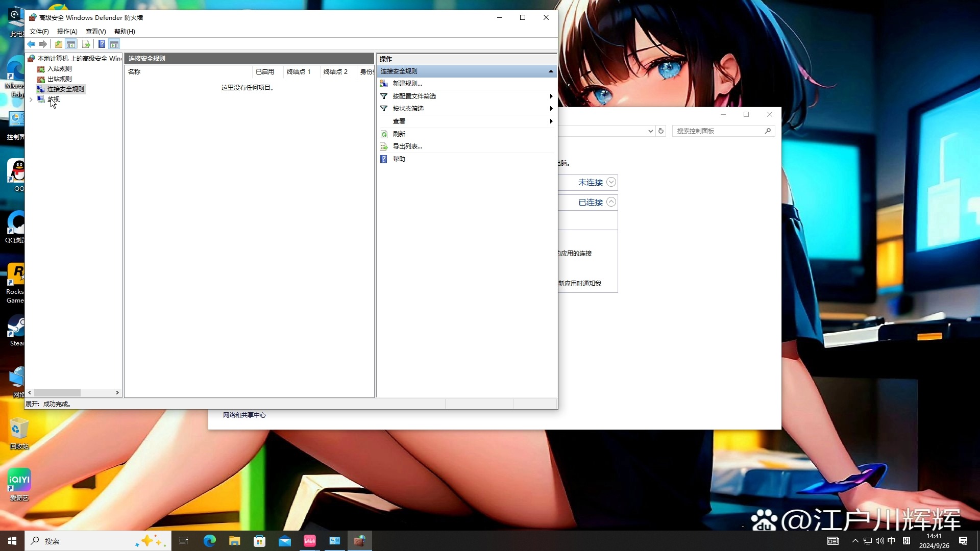Click the Export List toolbar icon
Viewport: 980px width, 551px height.
pos(86,44)
